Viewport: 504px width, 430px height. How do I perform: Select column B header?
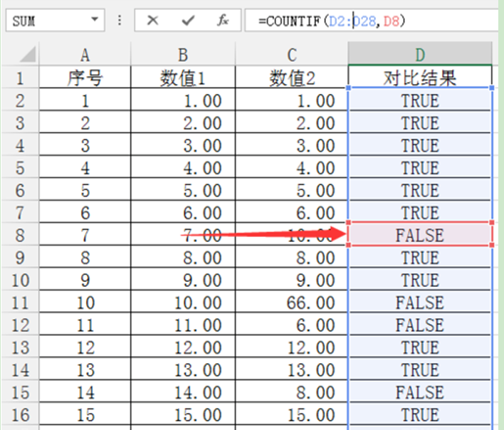tap(182, 55)
